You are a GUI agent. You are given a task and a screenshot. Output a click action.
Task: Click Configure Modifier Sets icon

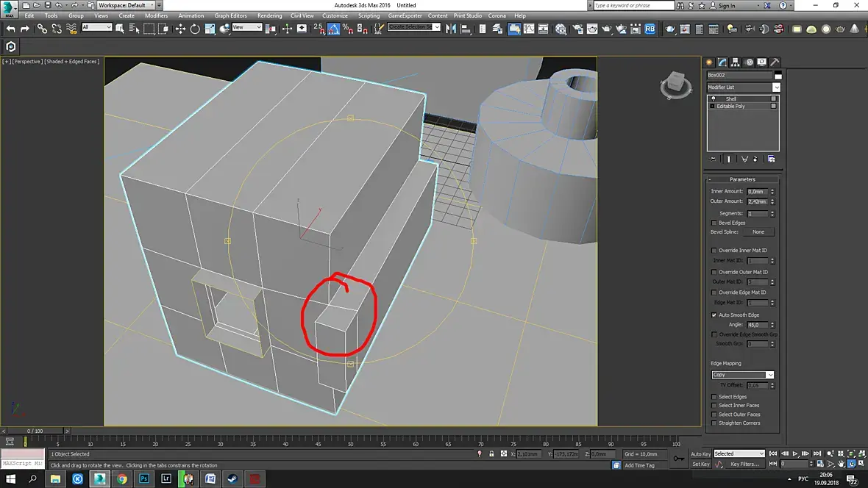point(771,159)
